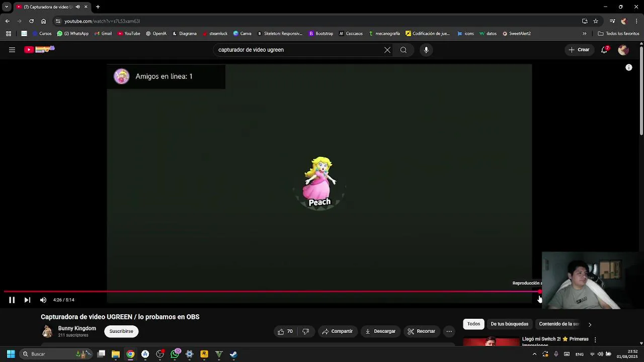
Task: Open the Crear menu
Action: click(x=579, y=50)
